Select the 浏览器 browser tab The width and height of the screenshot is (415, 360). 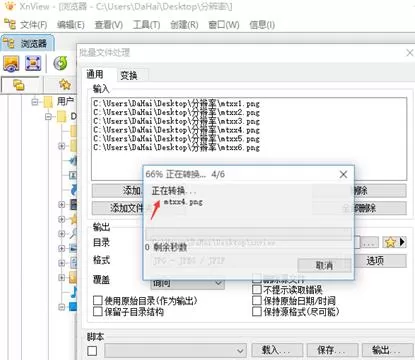point(27,43)
